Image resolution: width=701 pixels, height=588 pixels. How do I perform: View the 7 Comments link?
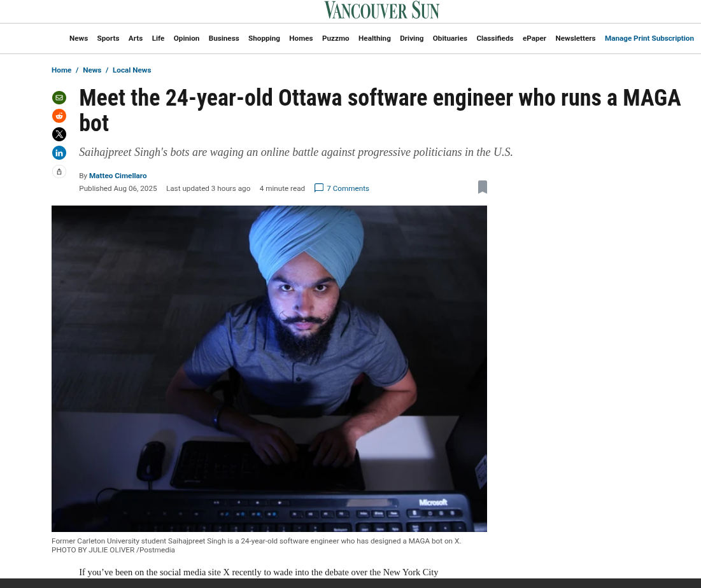tap(348, 188)
